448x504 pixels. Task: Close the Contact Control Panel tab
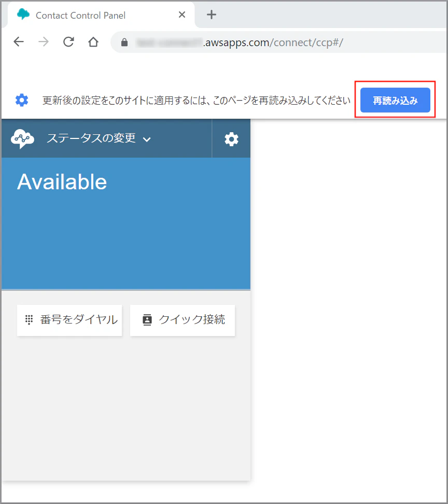[x=182, y=15]
